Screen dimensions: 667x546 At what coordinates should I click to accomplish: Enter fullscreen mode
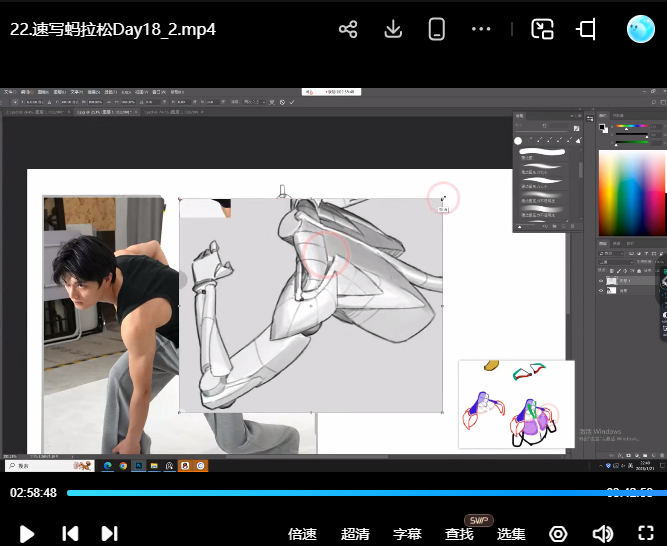(x=645, y=534)
